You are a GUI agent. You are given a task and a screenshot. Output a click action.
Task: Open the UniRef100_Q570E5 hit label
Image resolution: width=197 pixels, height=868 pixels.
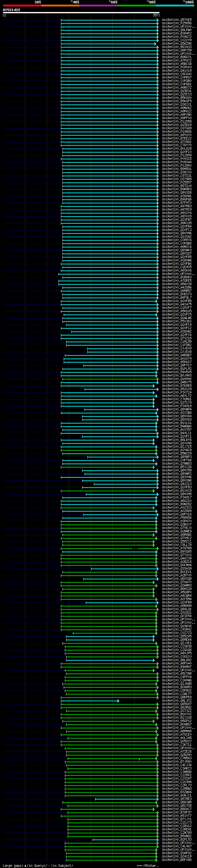177,20
